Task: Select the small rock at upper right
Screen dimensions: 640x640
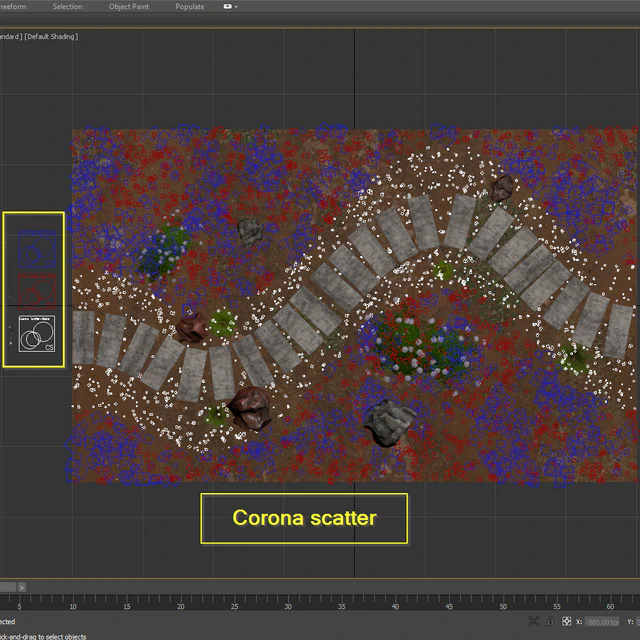Action: (501, 188)
